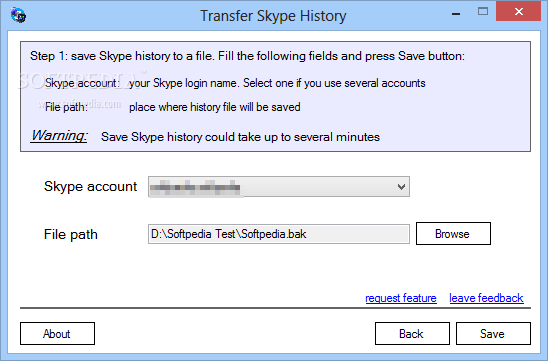Show the About dialog

pos(57,333)
